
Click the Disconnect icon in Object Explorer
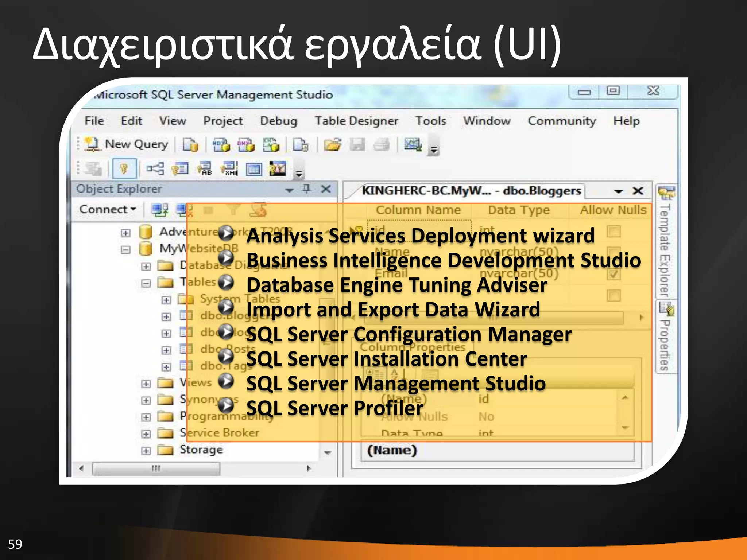(184, 210)
